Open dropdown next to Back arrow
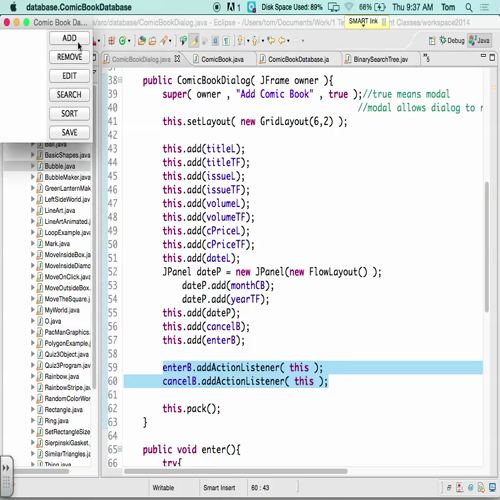 pyautogui.click(x=288, y=41)
